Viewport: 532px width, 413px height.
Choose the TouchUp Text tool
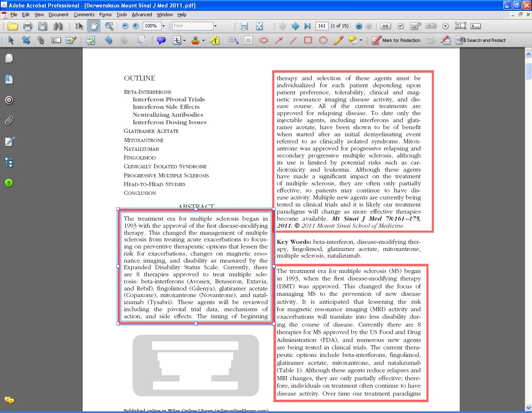[x=56, y=40]
